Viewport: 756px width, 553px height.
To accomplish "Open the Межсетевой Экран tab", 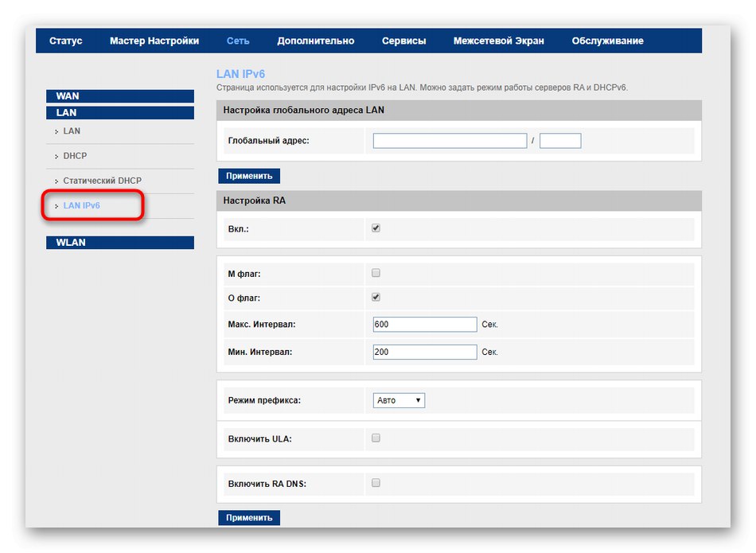I will (498, 41).
